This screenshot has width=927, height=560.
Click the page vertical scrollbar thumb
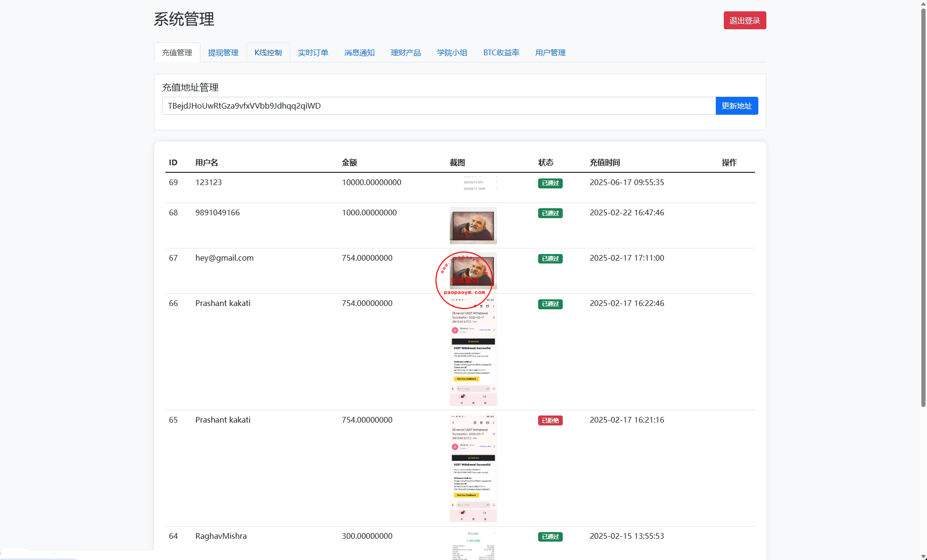click(923, 208)
